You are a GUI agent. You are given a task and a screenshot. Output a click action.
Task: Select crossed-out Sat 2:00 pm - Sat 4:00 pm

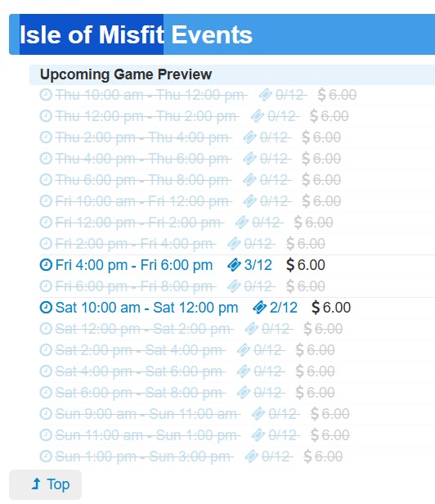point(139,350)
